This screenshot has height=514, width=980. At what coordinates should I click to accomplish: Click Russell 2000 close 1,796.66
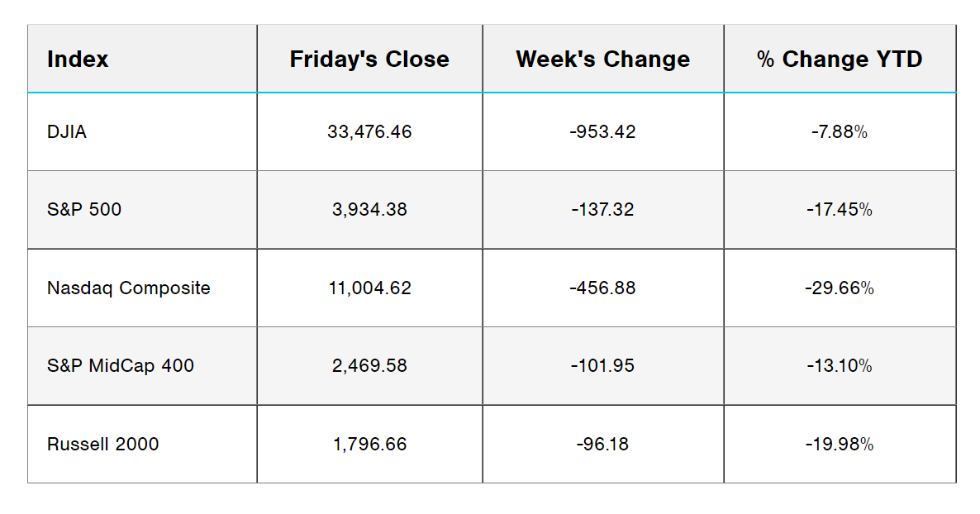point(369,445)
